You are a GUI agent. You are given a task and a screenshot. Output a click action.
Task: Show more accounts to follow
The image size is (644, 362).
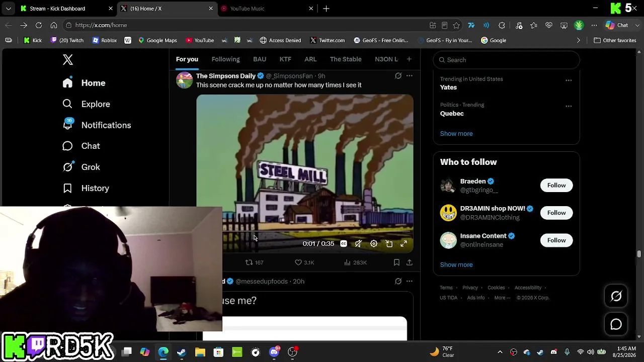456,265
